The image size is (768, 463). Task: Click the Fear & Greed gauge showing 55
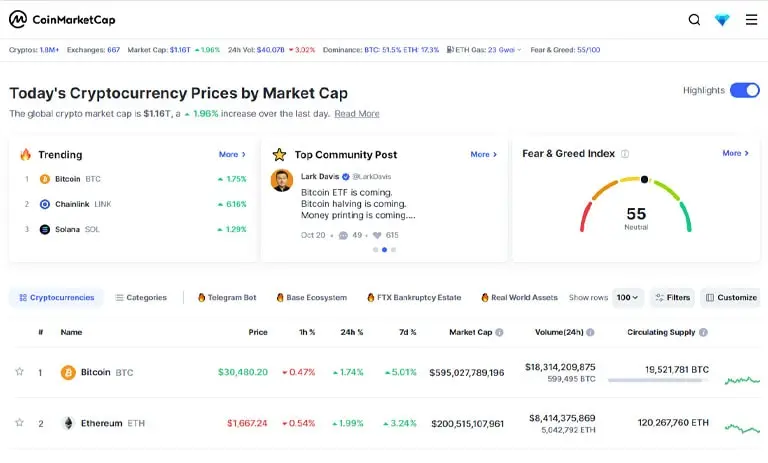coord(636,205)
